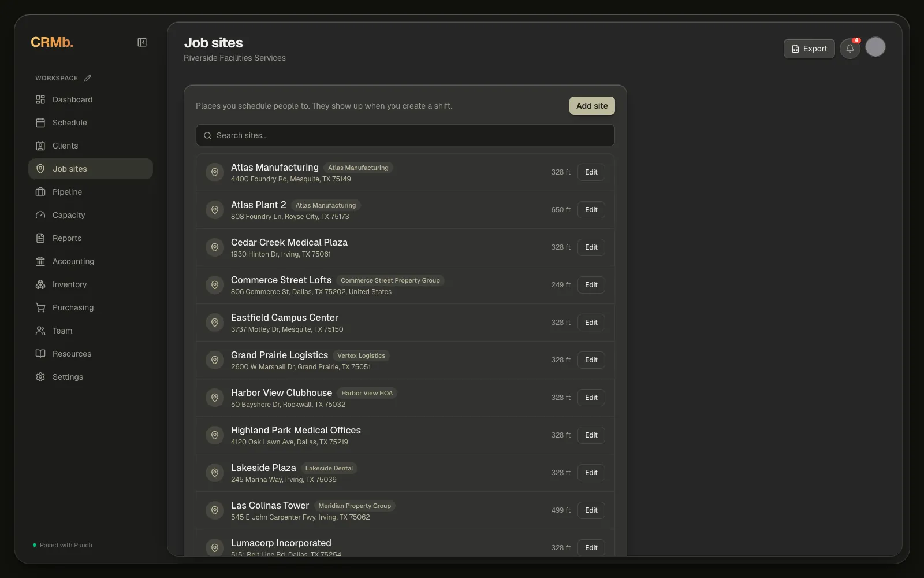924x578 pixels.
Task: Edit Highland Park Medical Offices
Action: (x=591, y=435)
